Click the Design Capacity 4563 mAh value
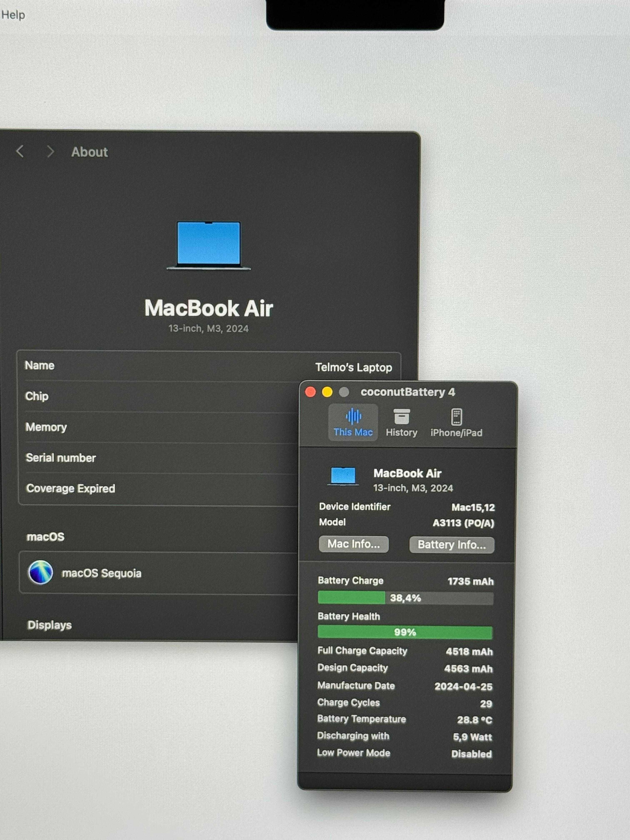Viewport: 630px width, 840px height. pos(468,669)
